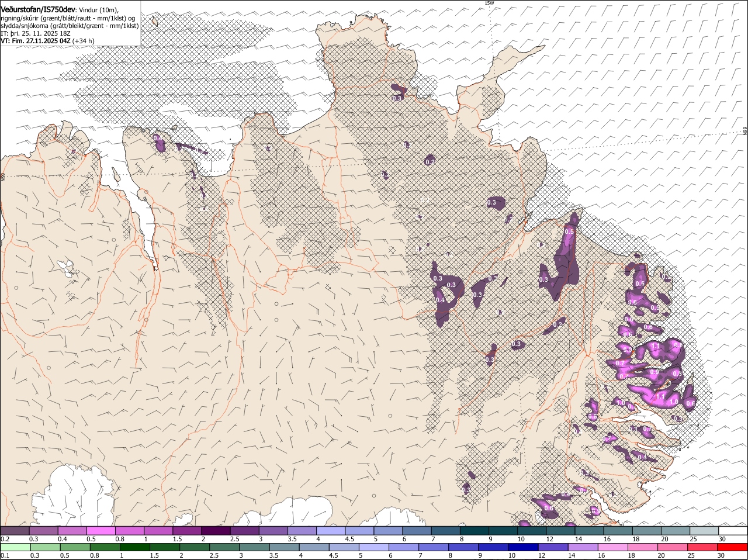
Task: Click the white 30 snow legend swatch
Action: pyautogui.click(x=732, y=531)
